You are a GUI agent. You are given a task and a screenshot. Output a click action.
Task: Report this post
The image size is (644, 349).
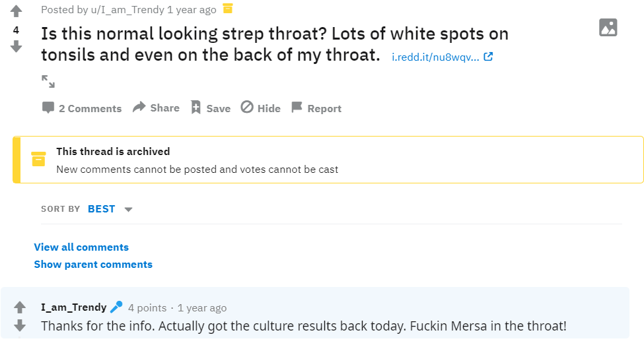(x=316, y=108)
